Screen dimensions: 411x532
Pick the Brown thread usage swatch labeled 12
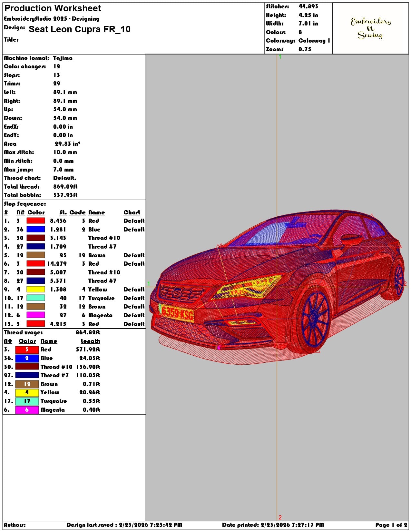point(27,384)
